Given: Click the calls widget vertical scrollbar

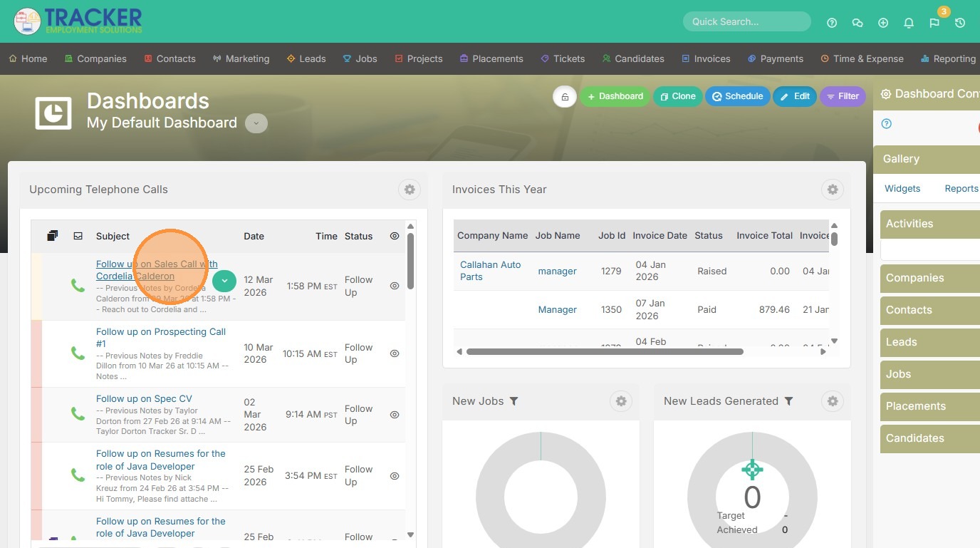Looking at the screenshot, I should click(x=410, y=261).
